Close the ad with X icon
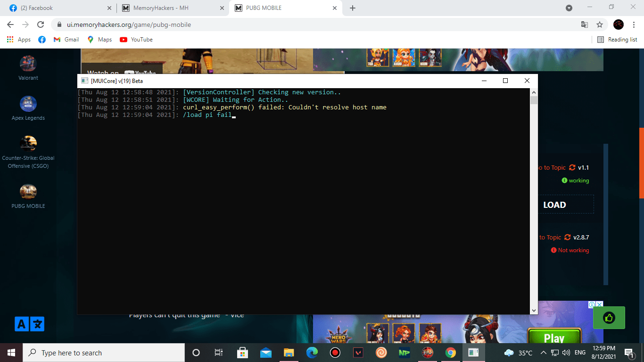 point(599,304)
